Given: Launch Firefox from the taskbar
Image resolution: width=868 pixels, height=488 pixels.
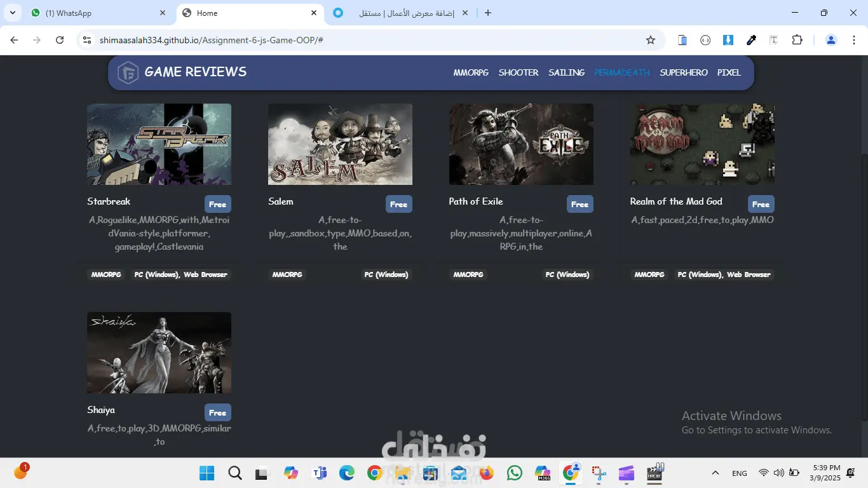Looking at the screenshot, I should [487, 473].
